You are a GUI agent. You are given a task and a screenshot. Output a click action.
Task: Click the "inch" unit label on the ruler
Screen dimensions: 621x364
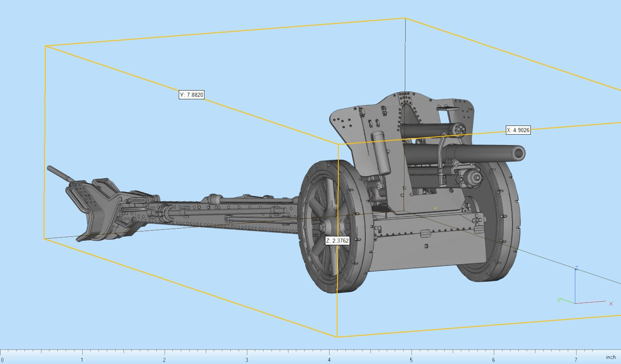pyautogui.click(x=611, y=357)
